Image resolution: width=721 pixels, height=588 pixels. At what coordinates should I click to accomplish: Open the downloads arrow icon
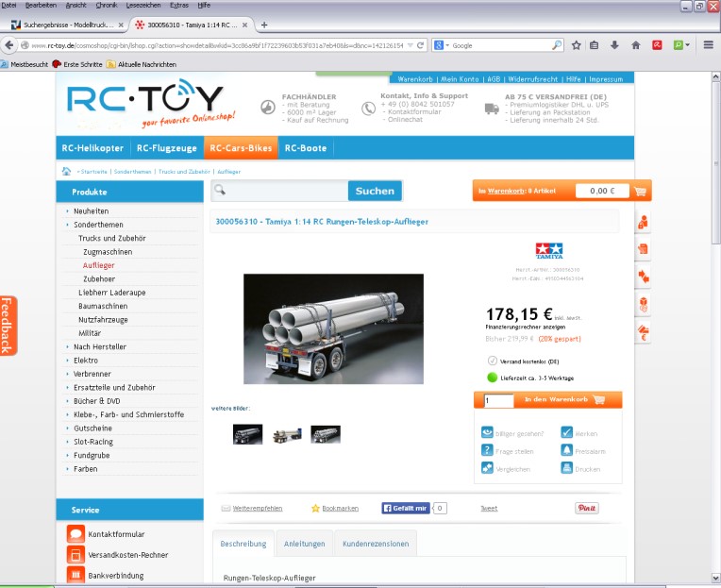[614, 45]
